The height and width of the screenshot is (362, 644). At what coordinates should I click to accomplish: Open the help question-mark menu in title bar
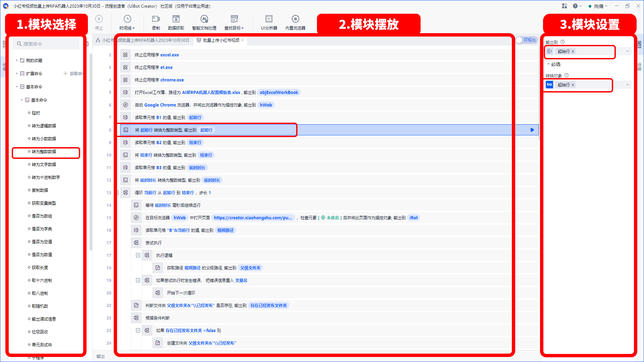577,6
